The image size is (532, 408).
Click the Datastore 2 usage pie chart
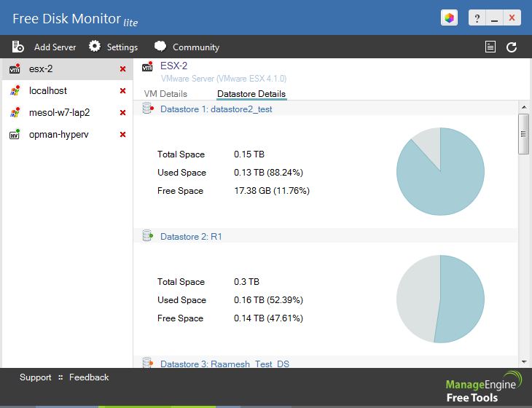click(x=440, y=299)
